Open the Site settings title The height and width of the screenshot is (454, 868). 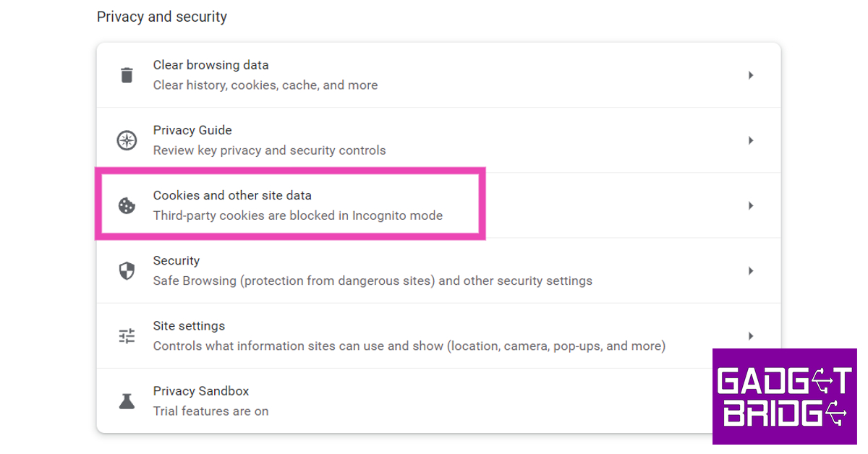(189, 325)
